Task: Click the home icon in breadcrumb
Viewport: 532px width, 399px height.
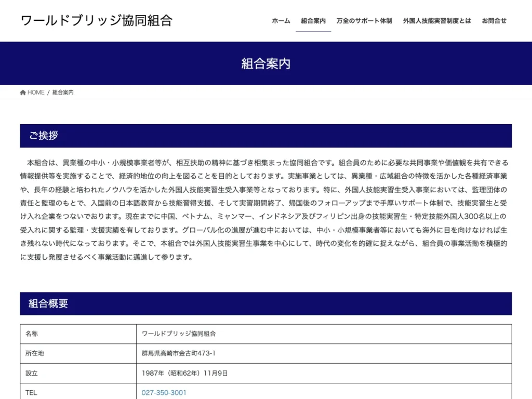Action: pos(23,92)
